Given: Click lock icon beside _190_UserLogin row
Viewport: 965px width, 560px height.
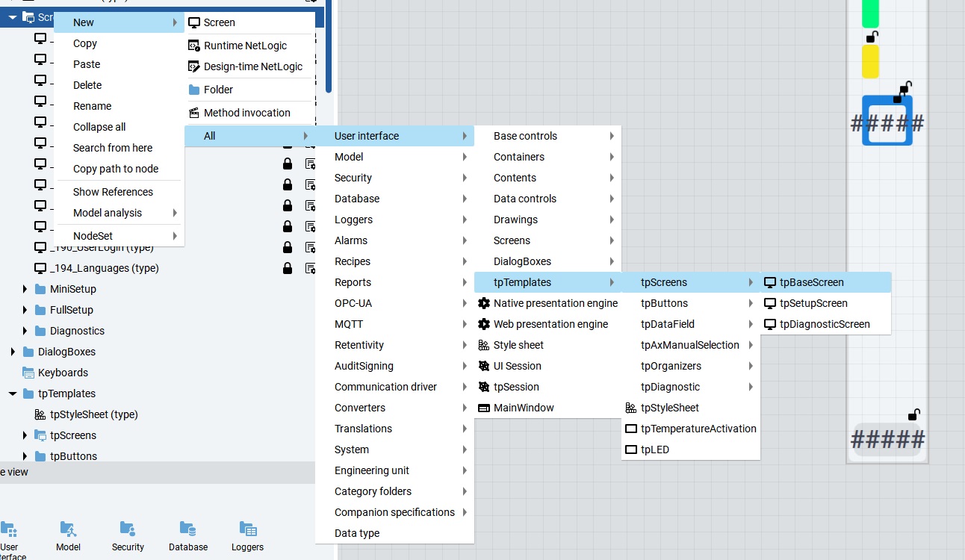Looking at the screenshot, I should tap(288, 247).
